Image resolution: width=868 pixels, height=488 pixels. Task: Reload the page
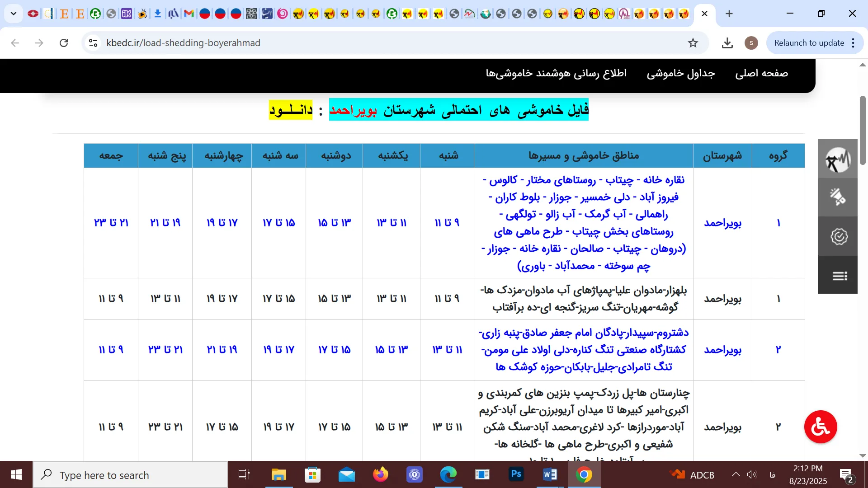click(x=64, y=43)
